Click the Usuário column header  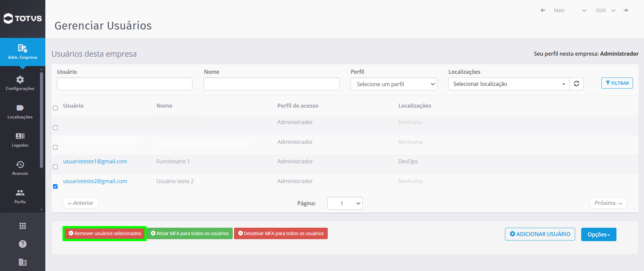(73, 106)
